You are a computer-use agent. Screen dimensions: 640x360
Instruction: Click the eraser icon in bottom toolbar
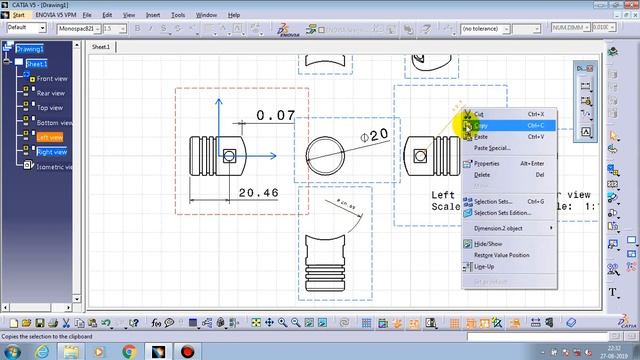pyautogui.click(x=571, y=323)
